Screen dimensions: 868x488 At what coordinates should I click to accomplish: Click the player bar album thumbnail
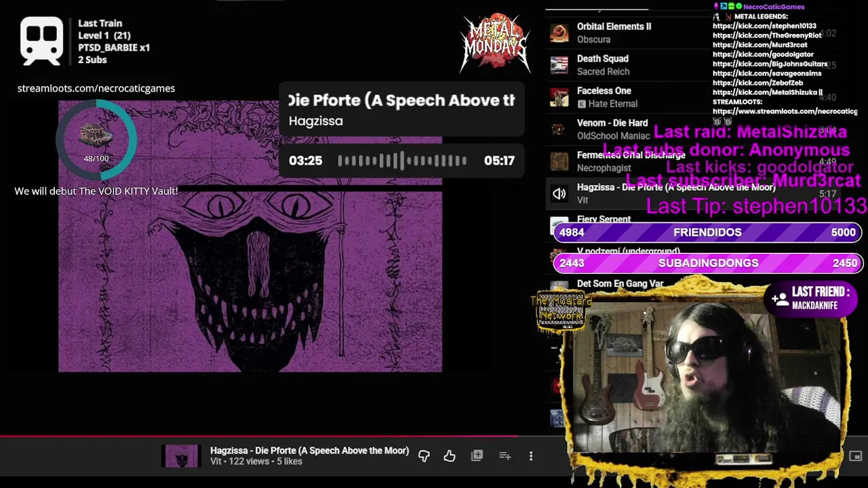[x=181, y=456]
